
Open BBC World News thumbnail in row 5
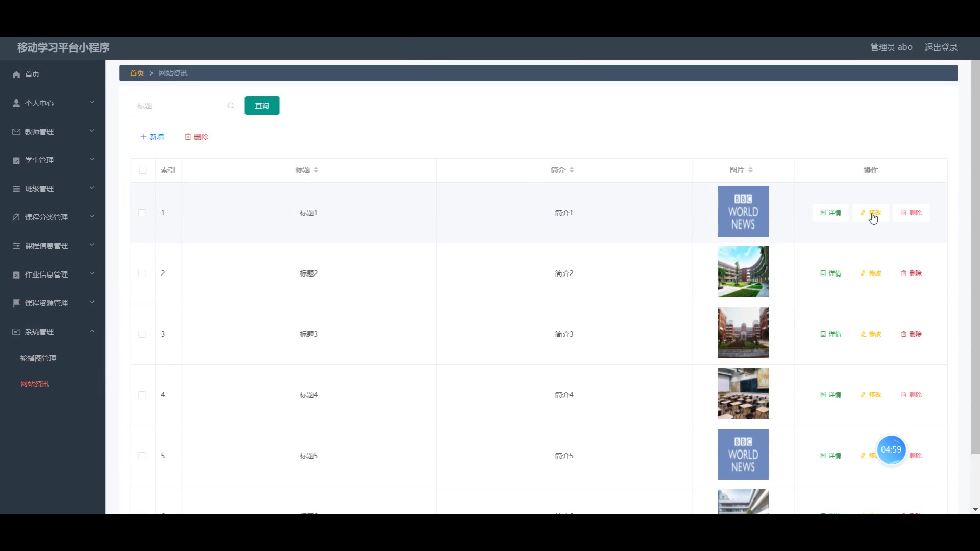click(x=743, y=454)
